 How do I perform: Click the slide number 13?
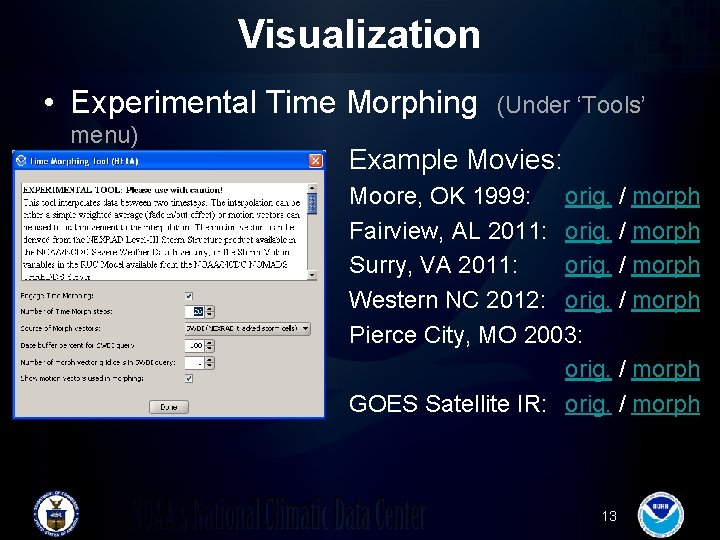(x=609, y=516)
